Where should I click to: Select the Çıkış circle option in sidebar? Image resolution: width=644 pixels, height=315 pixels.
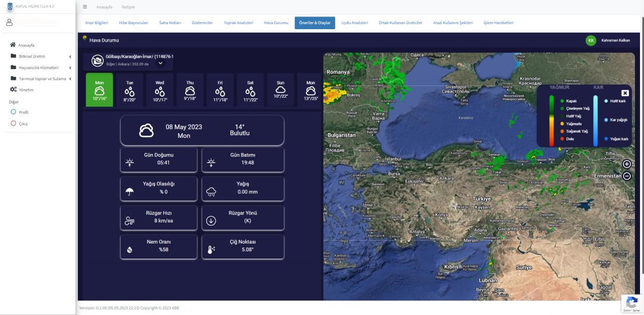[14, 123]
